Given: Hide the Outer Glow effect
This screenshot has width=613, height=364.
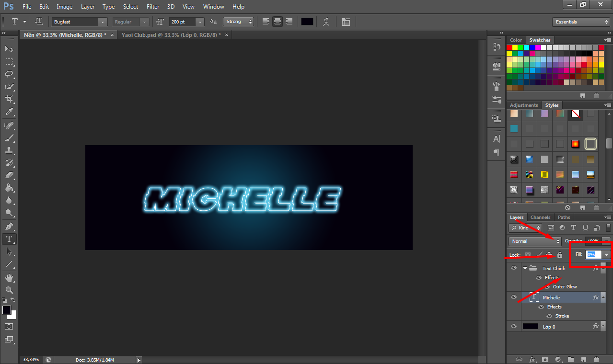Looking at the screenshot, I should [x=547, y=287].
